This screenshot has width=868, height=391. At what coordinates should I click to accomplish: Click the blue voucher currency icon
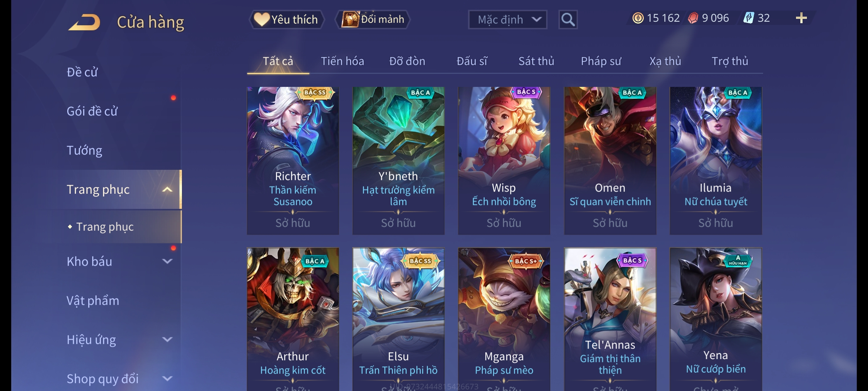pos(749,18)
